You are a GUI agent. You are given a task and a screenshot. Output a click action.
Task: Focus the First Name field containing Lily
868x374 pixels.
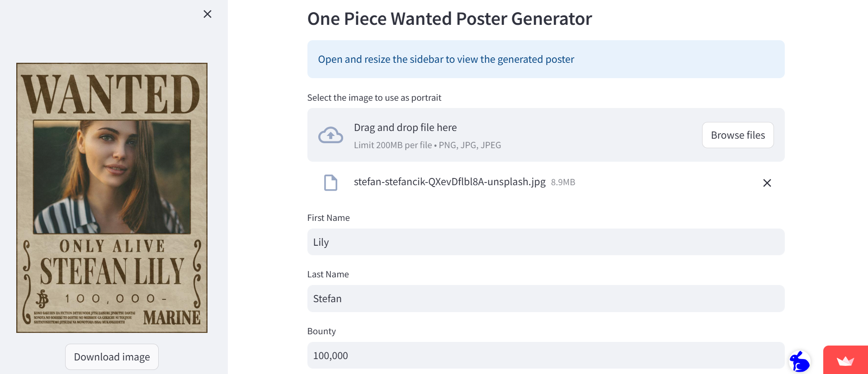(x=546, y=242)
